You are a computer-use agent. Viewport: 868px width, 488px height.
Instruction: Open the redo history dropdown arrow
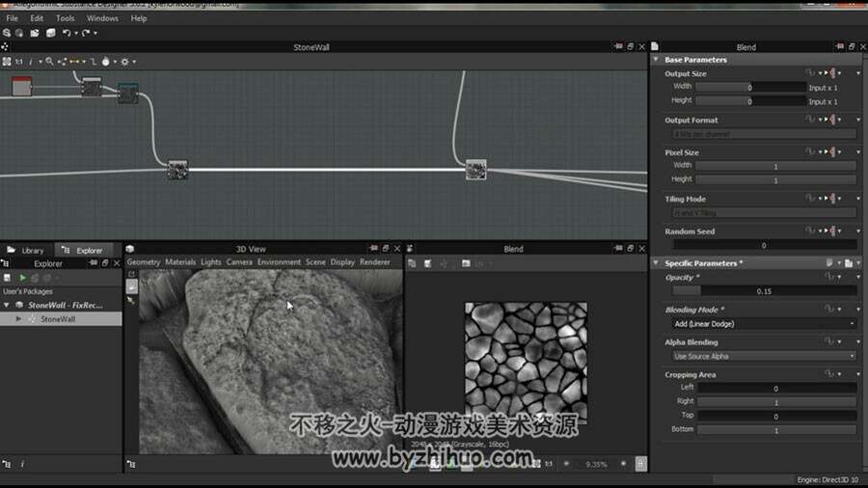(x=95, y=33)
